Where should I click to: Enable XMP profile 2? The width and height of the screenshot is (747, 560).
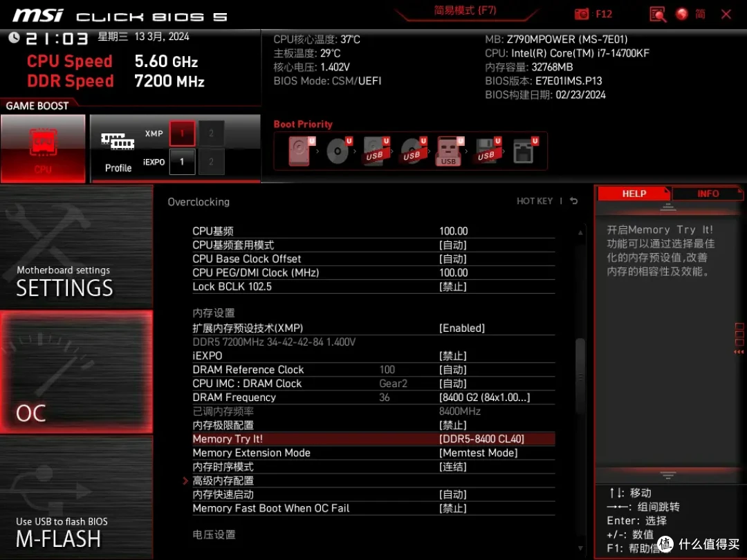211,133
